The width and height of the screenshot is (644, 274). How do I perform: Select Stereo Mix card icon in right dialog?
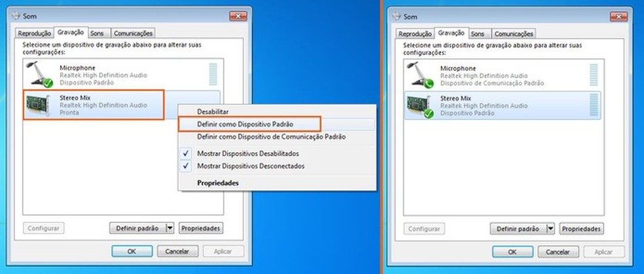420,106
